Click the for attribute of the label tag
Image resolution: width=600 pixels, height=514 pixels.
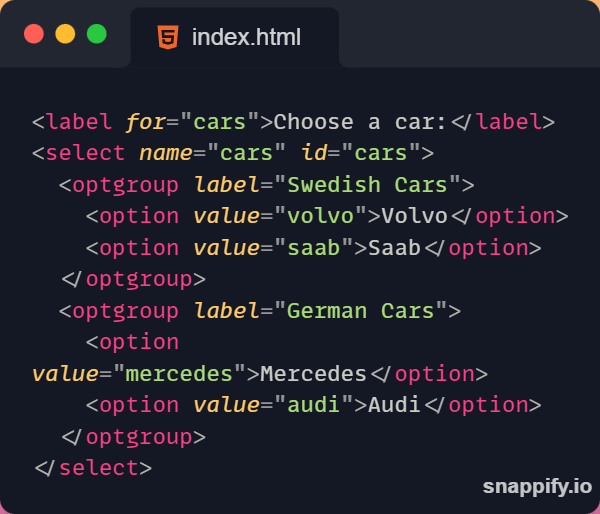point(146,122)
